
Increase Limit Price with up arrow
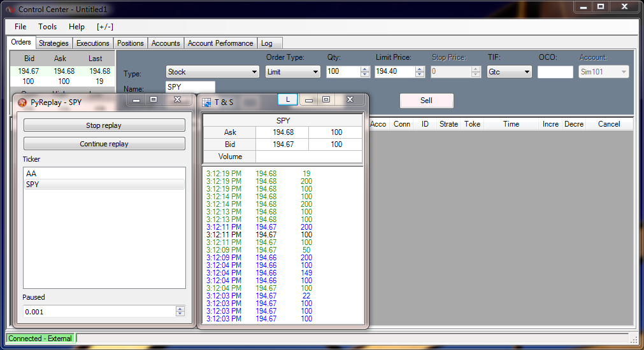[x=419, y=69]
